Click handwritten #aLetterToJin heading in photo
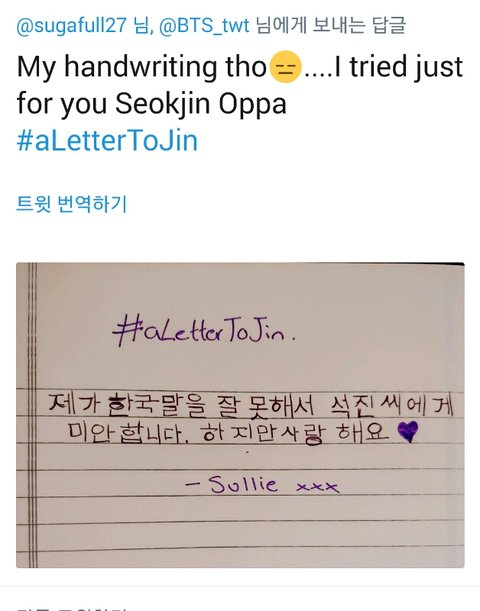The height and width of the screenshot is (611, 480). coord(203,331)
